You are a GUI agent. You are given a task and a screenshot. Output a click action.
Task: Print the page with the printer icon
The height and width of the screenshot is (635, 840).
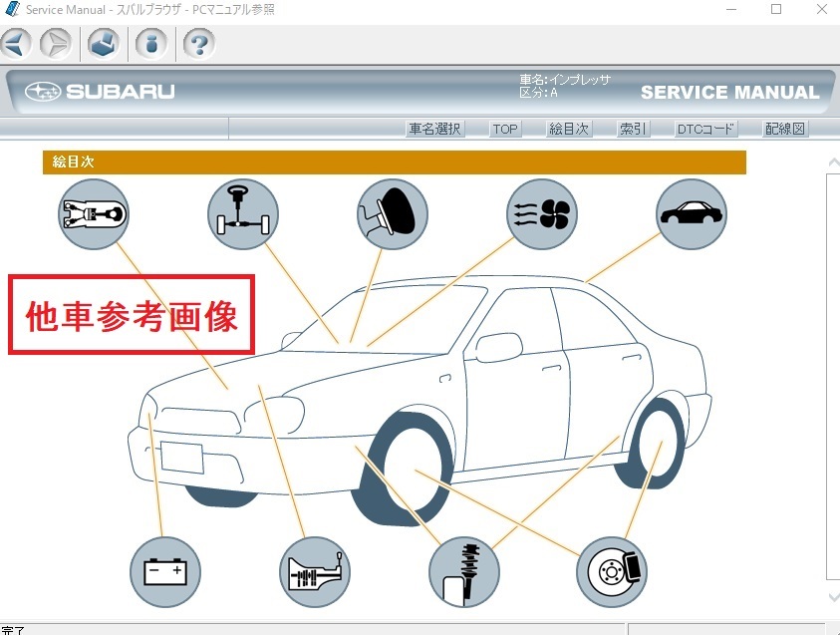(x=104, y=44)
